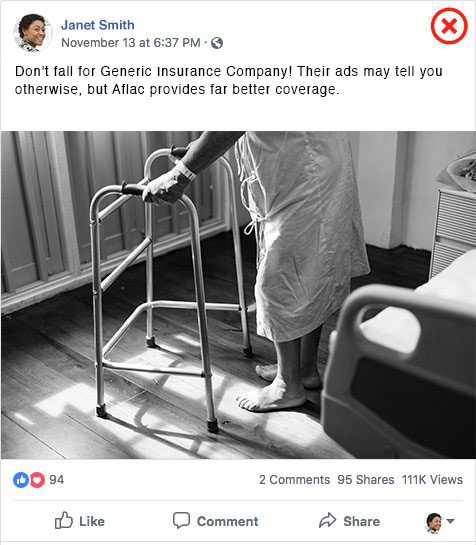Open the November 13 timestamp link
This screenshot has width=476, height=545.
click(131, 43)
